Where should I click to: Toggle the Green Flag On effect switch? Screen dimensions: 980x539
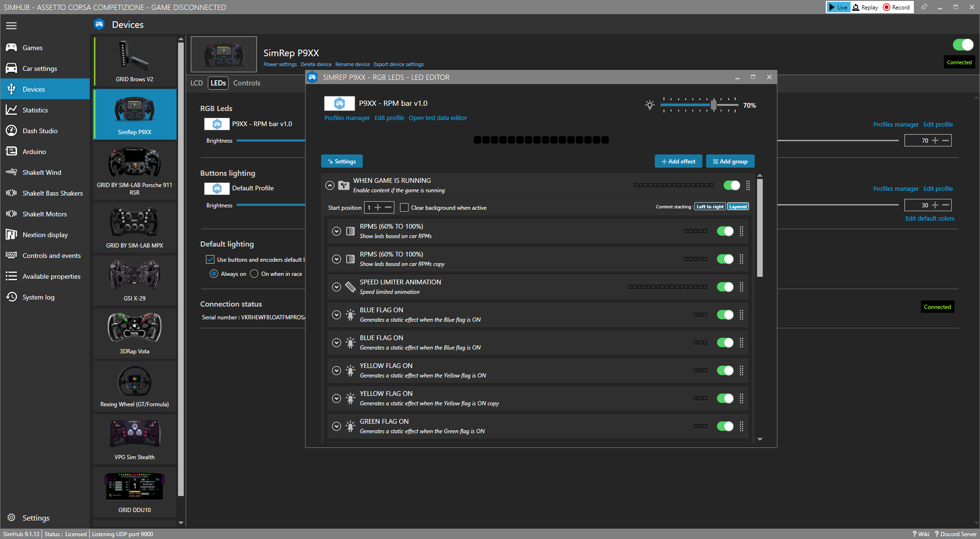pos(725,426)
